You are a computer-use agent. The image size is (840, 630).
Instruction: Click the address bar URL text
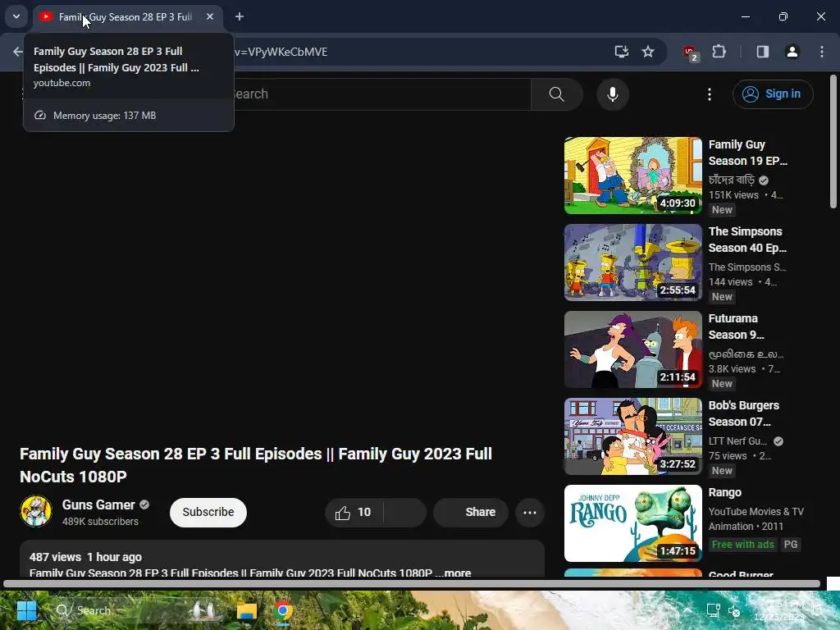[x=281, y=52]
